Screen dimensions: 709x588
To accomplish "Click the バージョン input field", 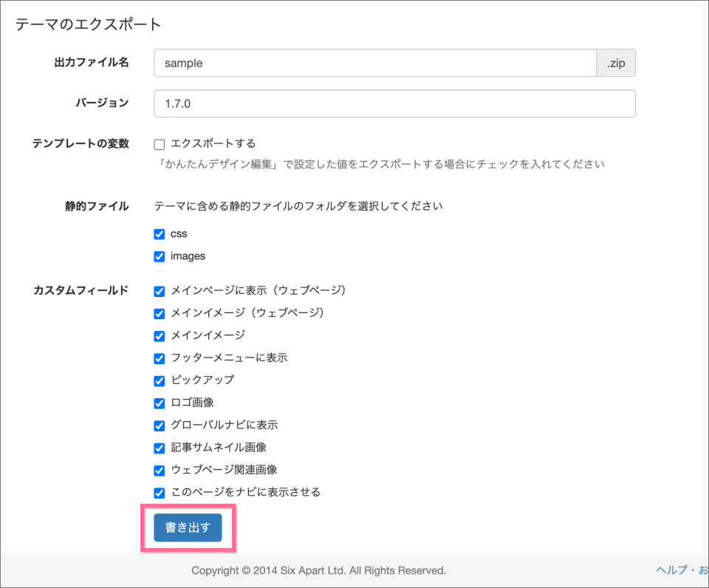I will [394, 104].
